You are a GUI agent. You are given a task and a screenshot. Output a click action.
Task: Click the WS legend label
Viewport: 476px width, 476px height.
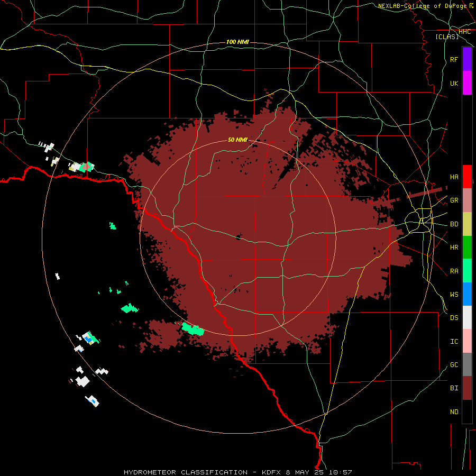(454, 295)
